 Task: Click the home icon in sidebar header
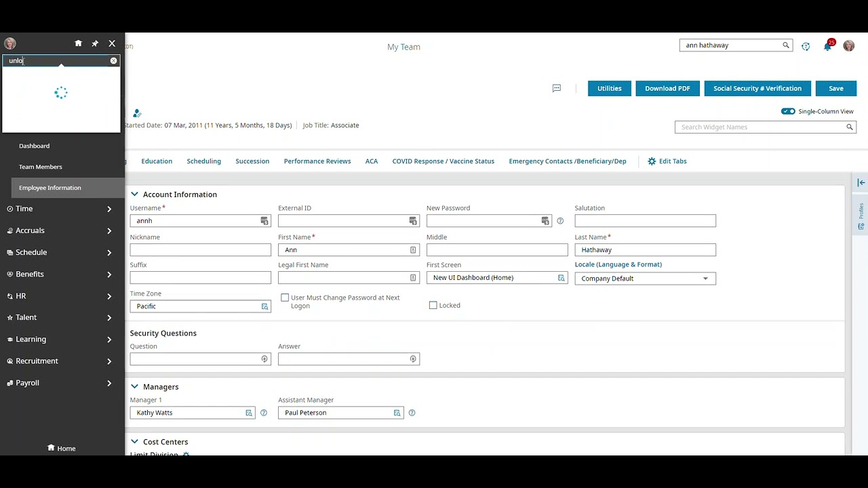coord(78,43)
